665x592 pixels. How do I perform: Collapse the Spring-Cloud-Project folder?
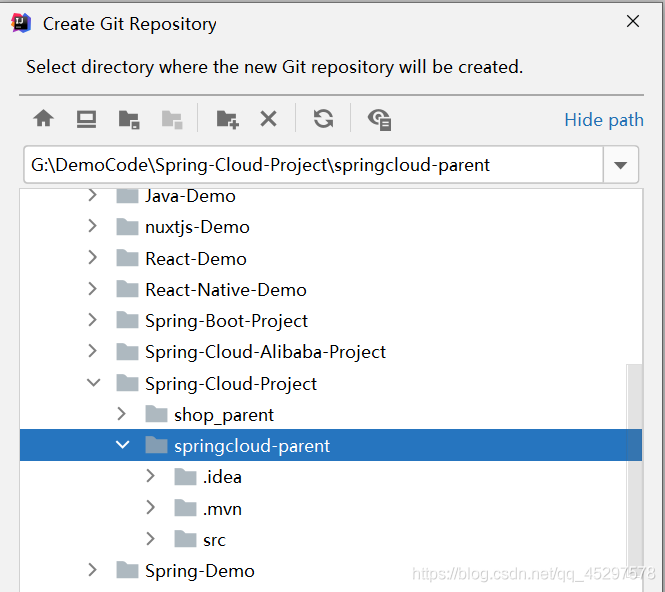[93, 383]
